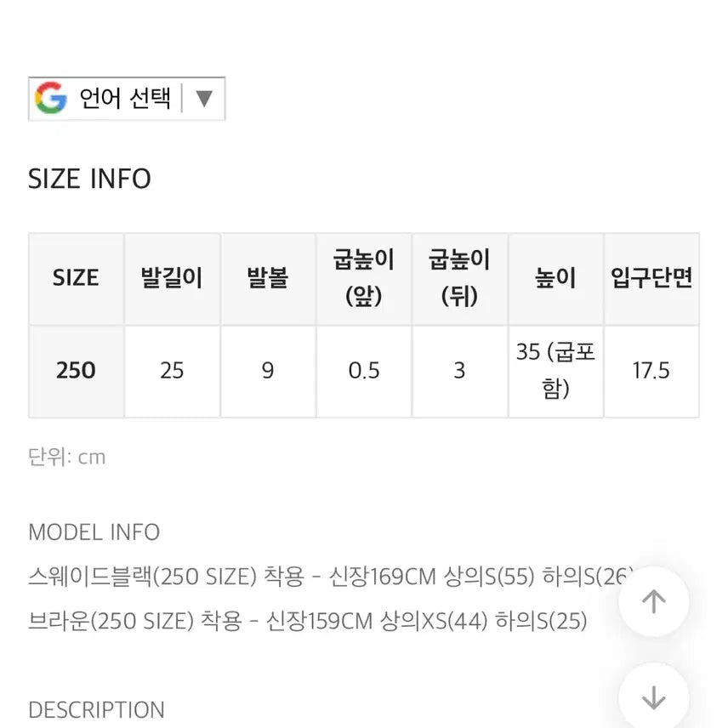Open the 언어 선택 language dropdown arrow
Image resolution: width=728 pixels, height=728 pixels.
[x=203, y=97]
